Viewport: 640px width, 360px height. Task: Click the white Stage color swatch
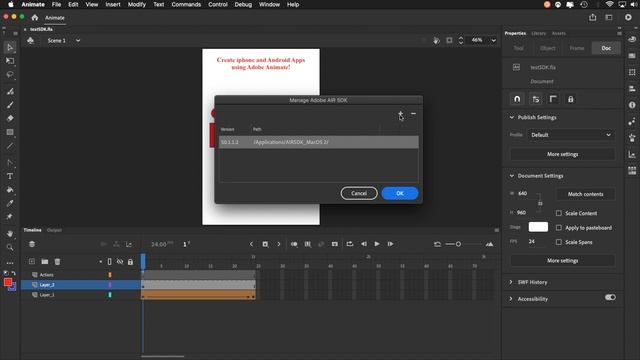coord(538,227)
